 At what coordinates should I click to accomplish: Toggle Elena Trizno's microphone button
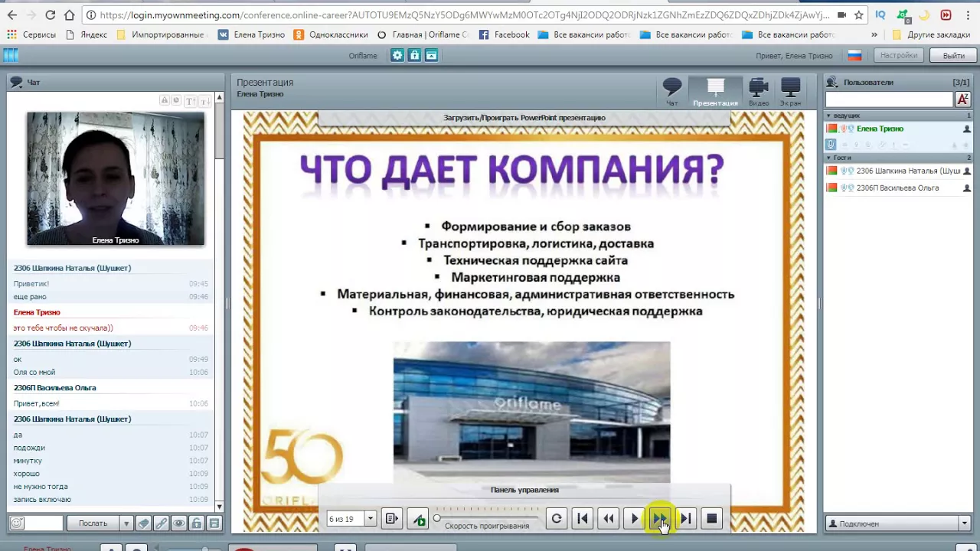831,144
